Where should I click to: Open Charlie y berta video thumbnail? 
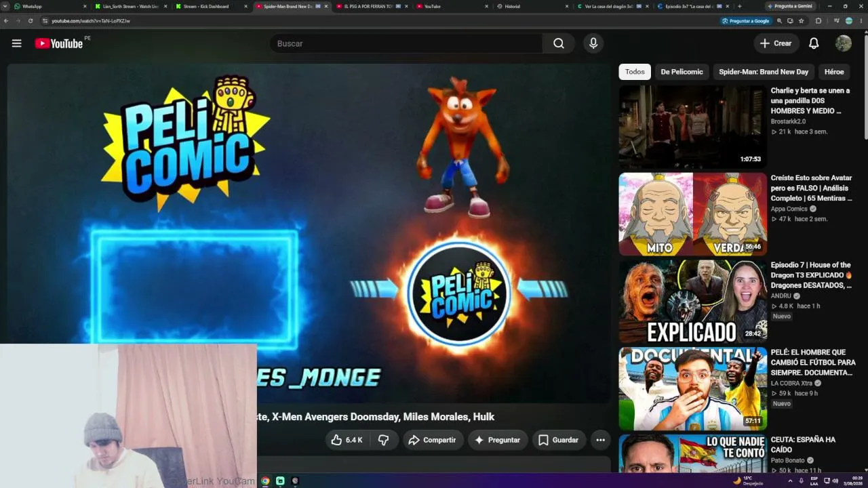(692, 127)
